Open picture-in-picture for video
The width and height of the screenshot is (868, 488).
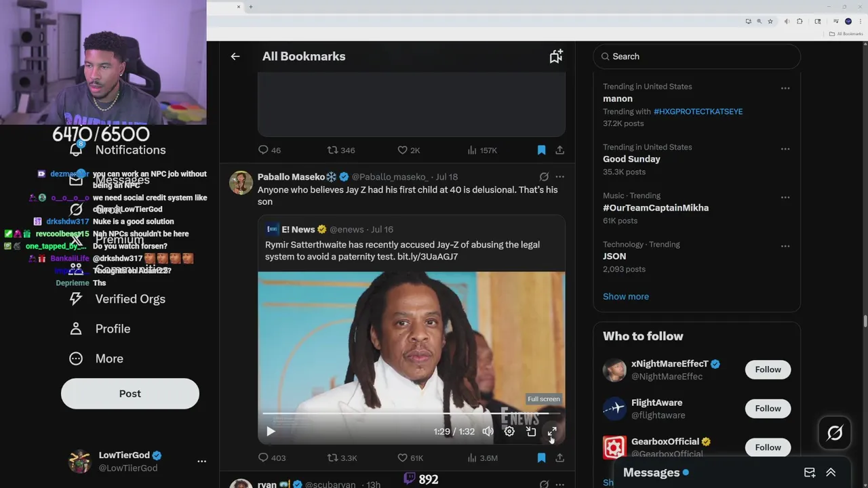point(531,431)
